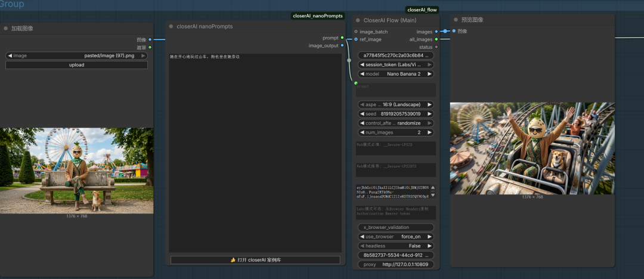The height and width of the screenshot is (279, 644).
Task: Click the x_browser_validation field
Action: tap(396, 227)
